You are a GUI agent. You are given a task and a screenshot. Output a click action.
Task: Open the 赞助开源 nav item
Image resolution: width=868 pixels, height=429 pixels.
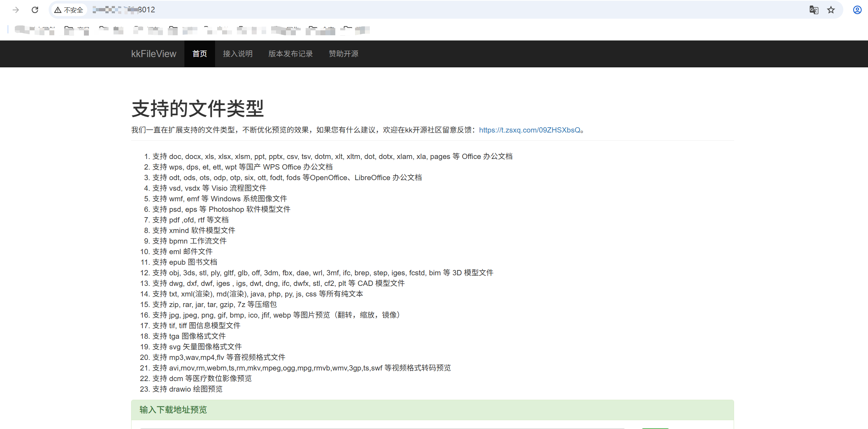(343, 54)
